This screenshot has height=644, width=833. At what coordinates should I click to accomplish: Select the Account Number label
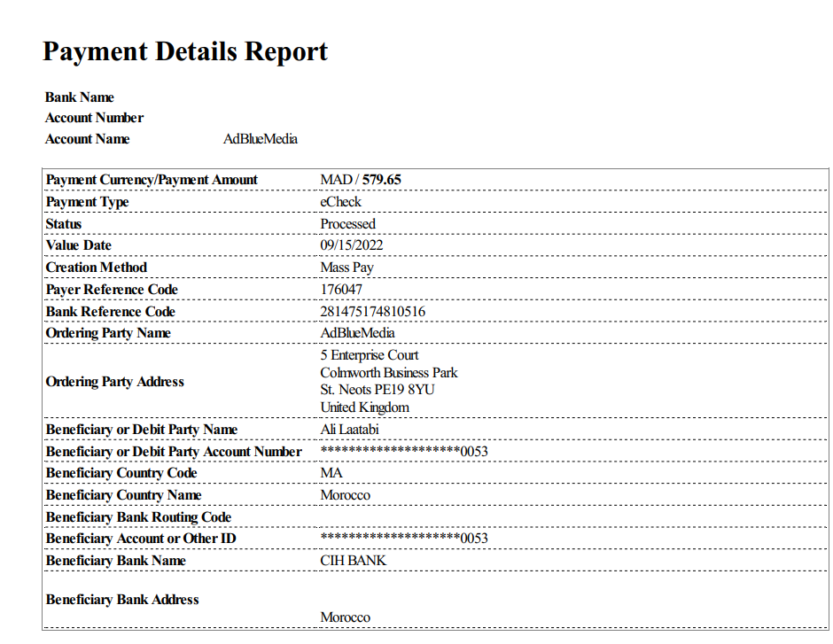(94, 118)
